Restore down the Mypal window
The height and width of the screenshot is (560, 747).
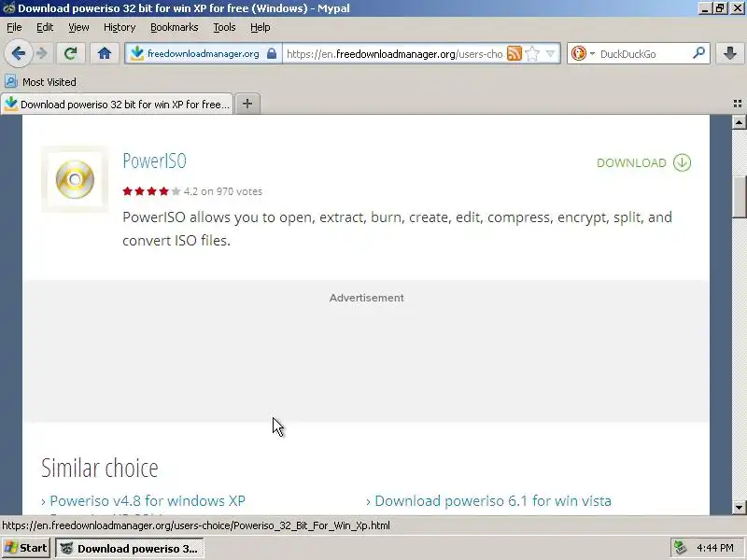click(720, 8)
